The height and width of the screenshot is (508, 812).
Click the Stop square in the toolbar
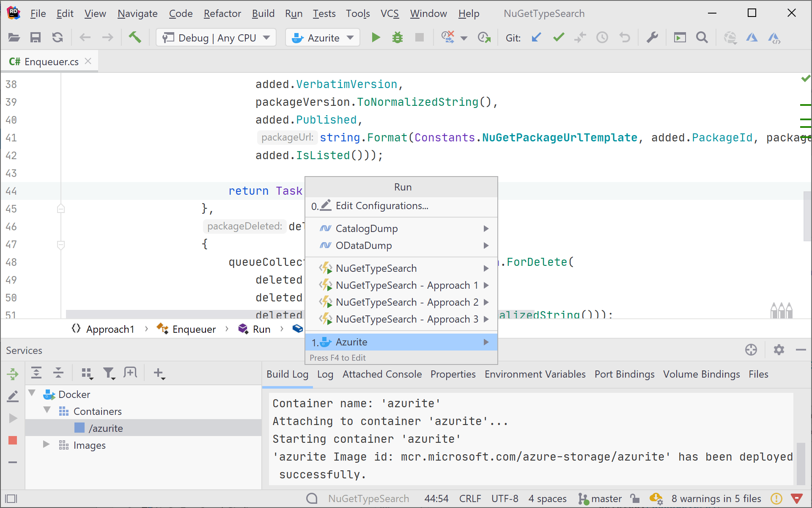point(420,38)
